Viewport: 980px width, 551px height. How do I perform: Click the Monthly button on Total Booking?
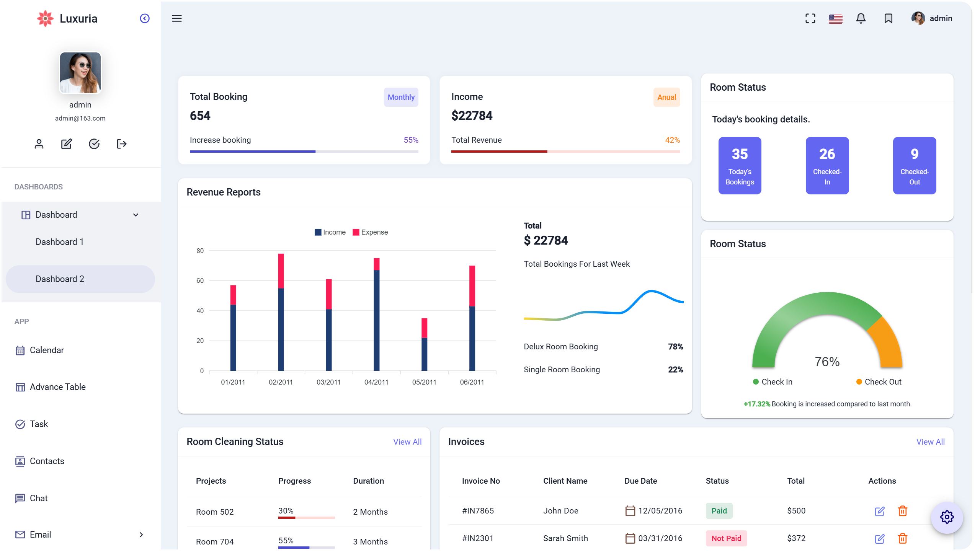click(401, 97)
